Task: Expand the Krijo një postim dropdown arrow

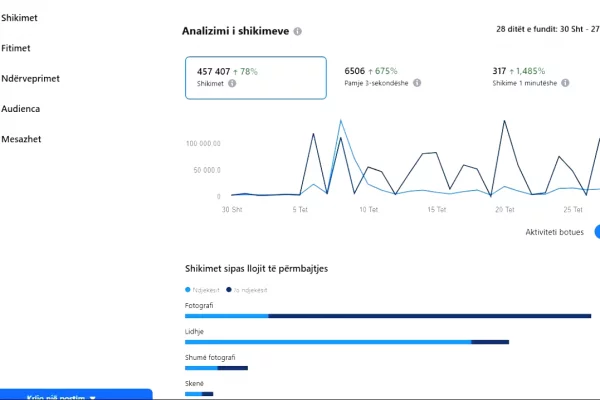Action: 93,397
